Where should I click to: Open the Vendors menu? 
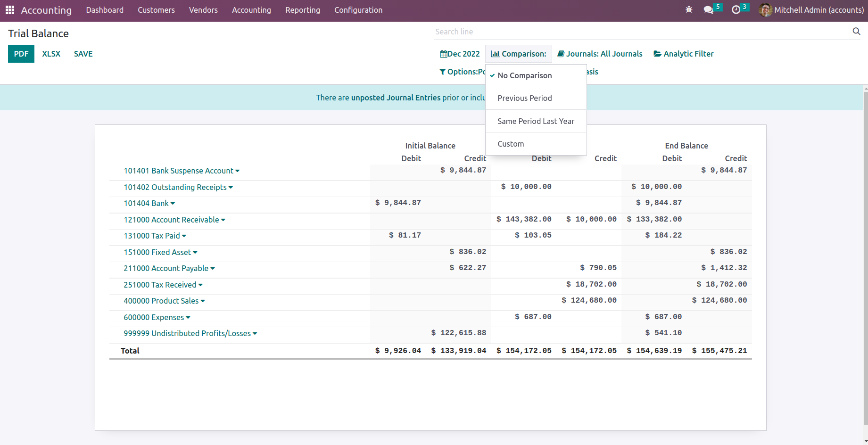[x=203, y=10]
